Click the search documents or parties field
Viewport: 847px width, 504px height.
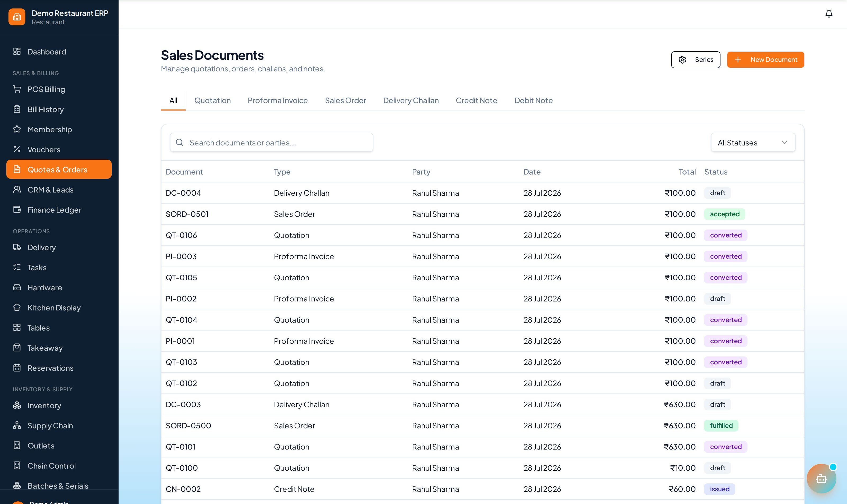tap(271, 142)
